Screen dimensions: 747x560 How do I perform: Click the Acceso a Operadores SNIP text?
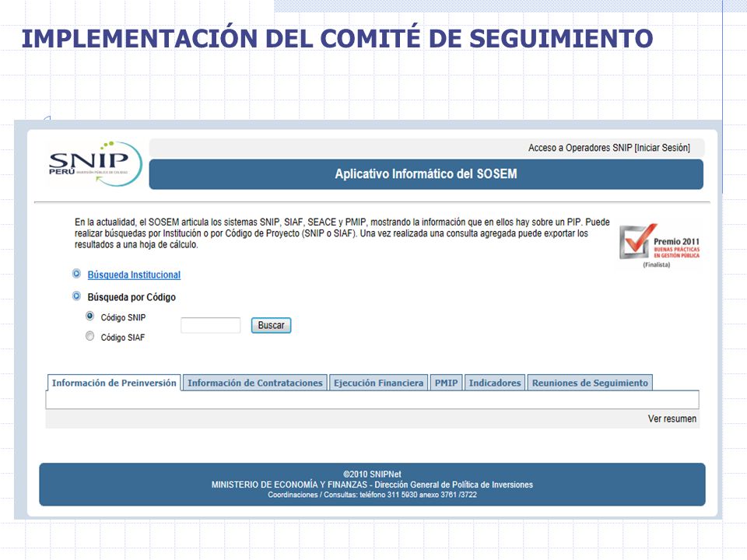[580, 148]
